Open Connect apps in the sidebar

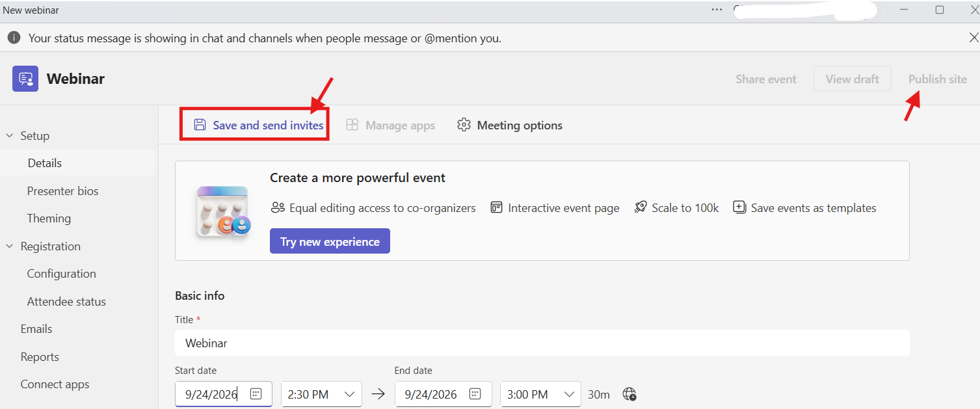click(x=55, y=384)
